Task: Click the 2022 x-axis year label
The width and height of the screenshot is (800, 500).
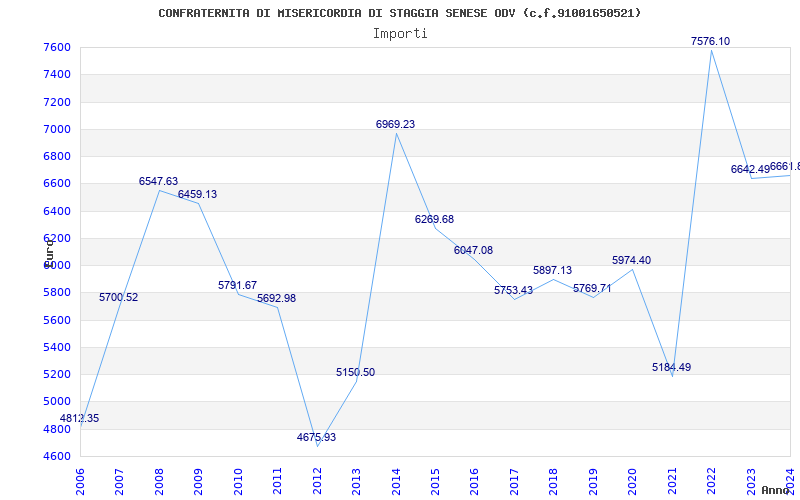Action: point(711,481)
